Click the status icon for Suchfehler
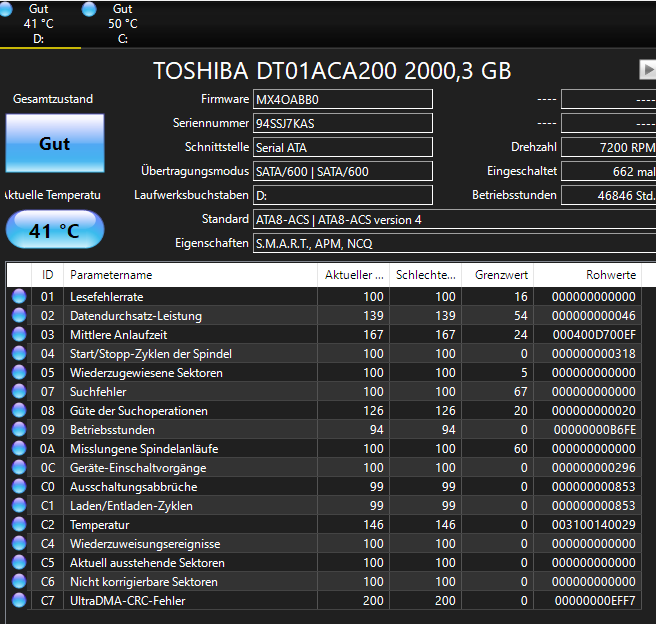The height and width of the screenshot is (624, 656). [19, 391]
